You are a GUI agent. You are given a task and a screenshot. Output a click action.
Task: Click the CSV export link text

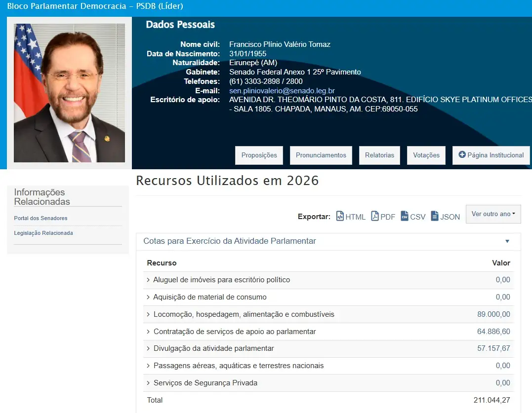click(418, 217)
